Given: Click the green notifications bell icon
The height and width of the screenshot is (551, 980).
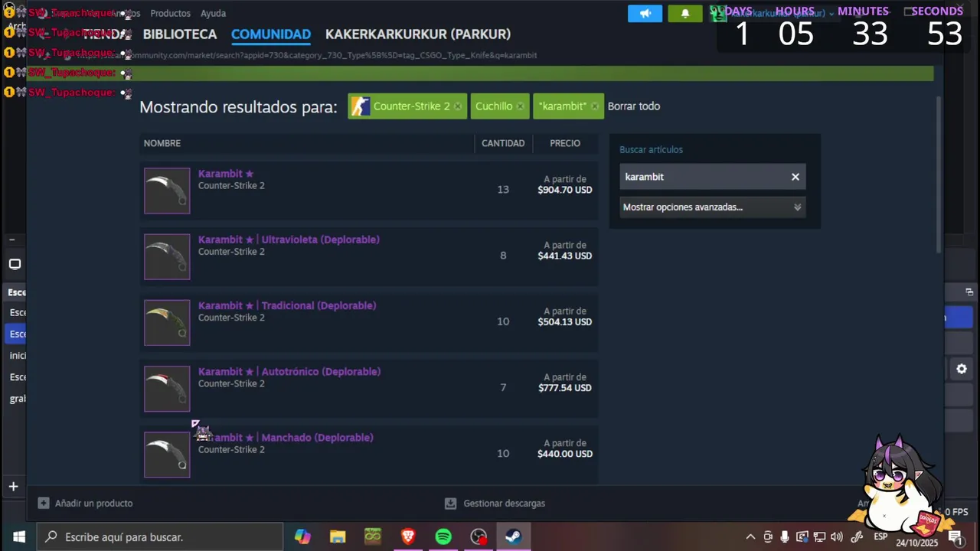Looking at the screenshot, I should point(685,13).
